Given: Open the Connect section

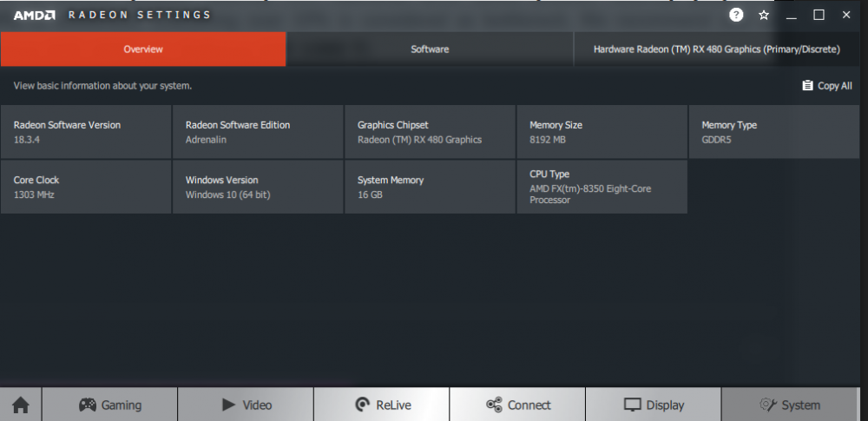Looking at the screenshot, I should point(517,405).
